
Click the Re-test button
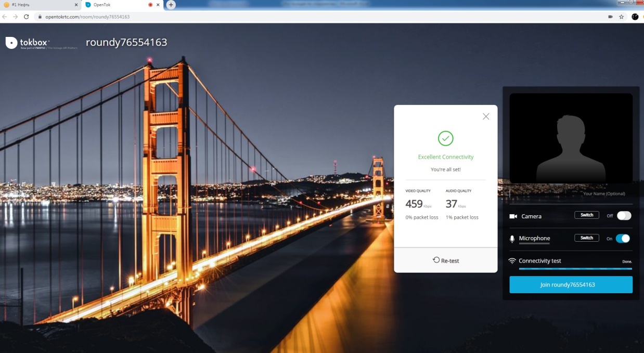pos(446,260)
